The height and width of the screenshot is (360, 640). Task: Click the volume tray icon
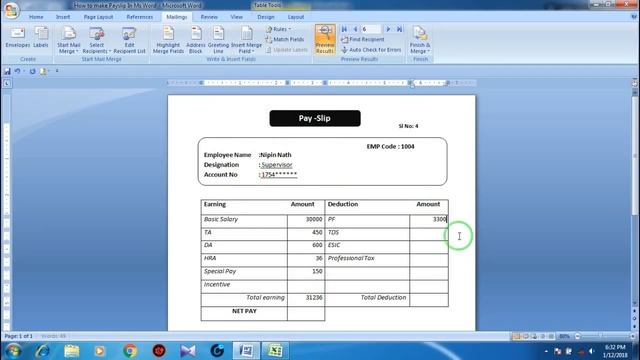(591, 351)
